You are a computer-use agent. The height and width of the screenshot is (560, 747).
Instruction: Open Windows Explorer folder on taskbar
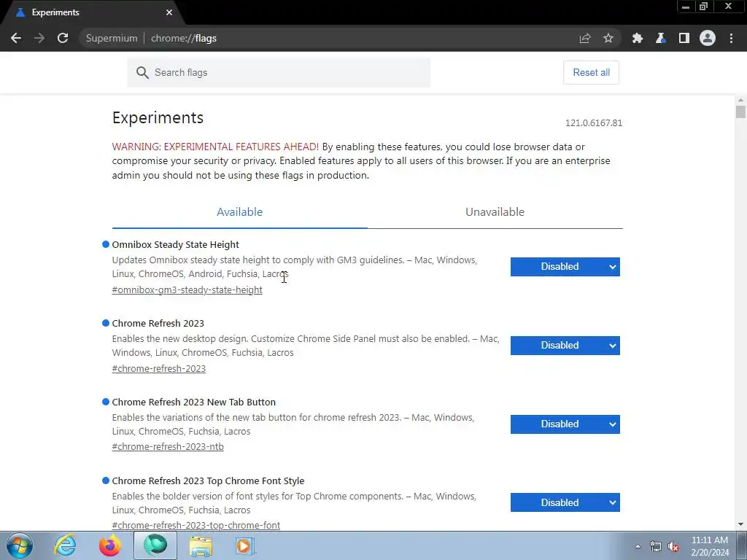pos(201,545)
